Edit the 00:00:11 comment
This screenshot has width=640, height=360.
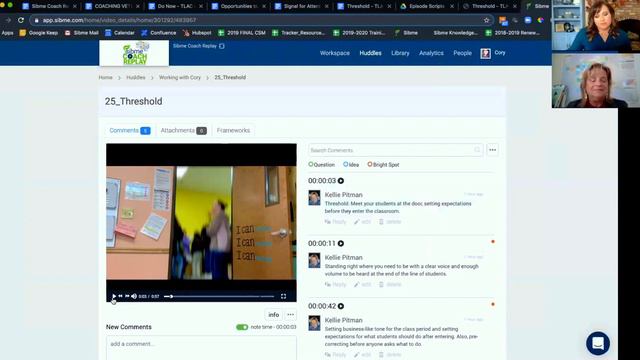pos(362,284)
